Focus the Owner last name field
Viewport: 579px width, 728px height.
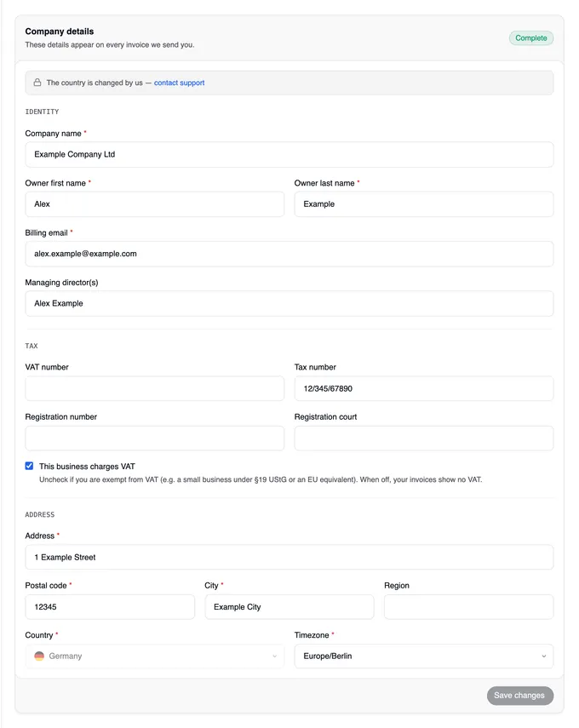pos(423,204)
